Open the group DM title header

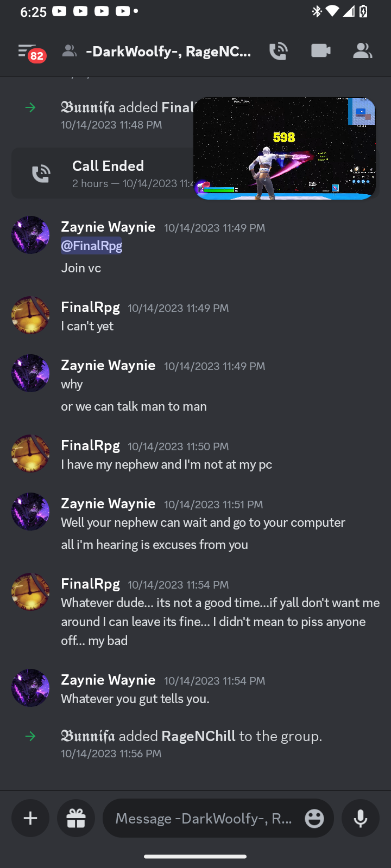[x=168, y=52]
